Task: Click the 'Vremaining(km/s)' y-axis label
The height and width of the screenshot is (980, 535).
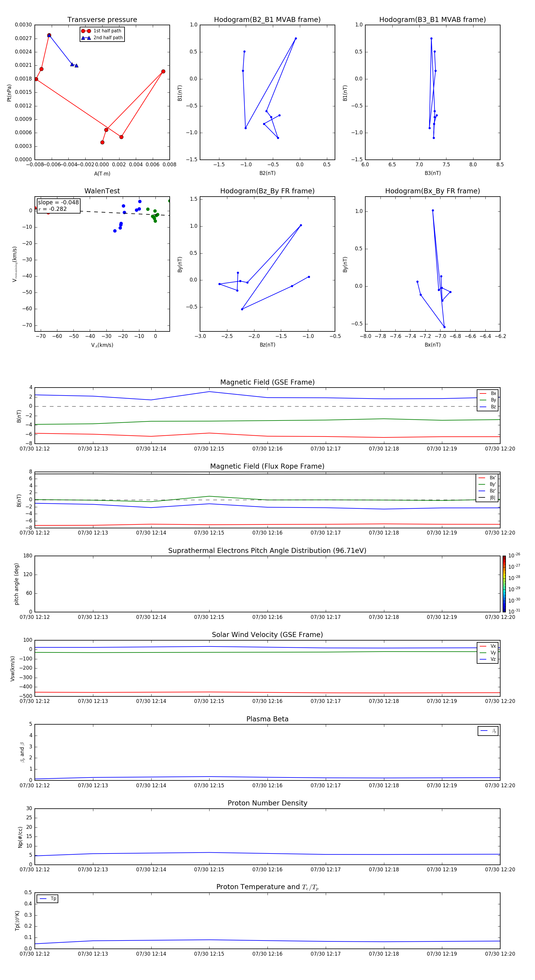Action: click(x=15, y=264)
